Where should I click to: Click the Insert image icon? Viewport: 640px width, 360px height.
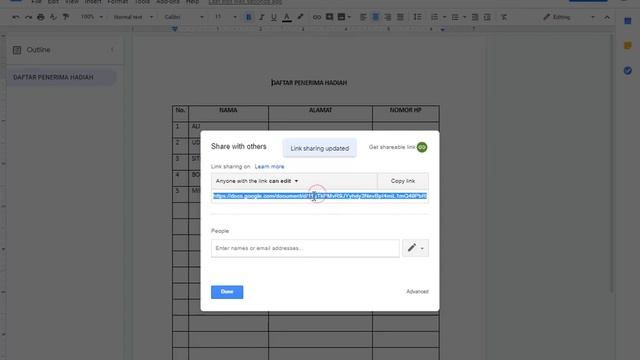(341, 17)
